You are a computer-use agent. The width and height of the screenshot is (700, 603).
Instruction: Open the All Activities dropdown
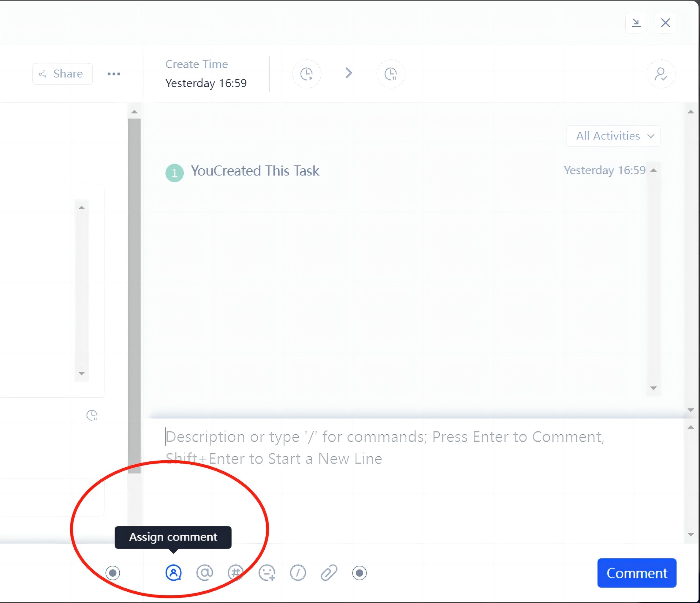[613, 136]
